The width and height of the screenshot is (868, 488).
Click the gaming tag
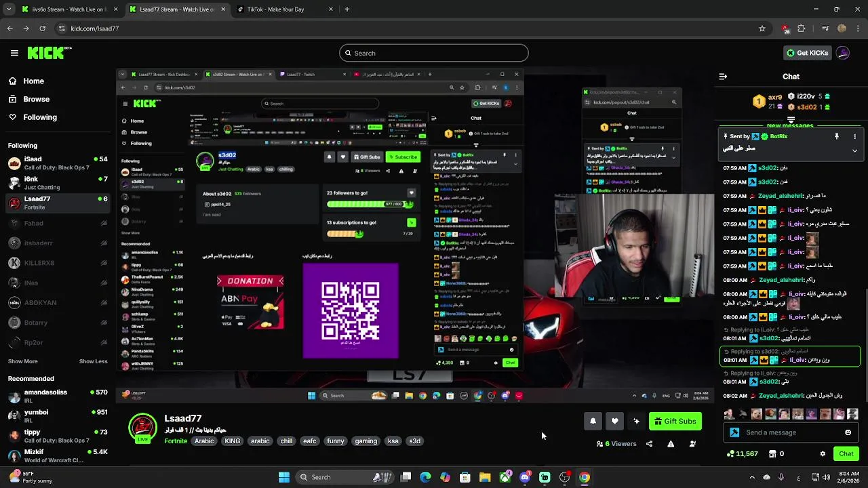[x=366, y=441]
